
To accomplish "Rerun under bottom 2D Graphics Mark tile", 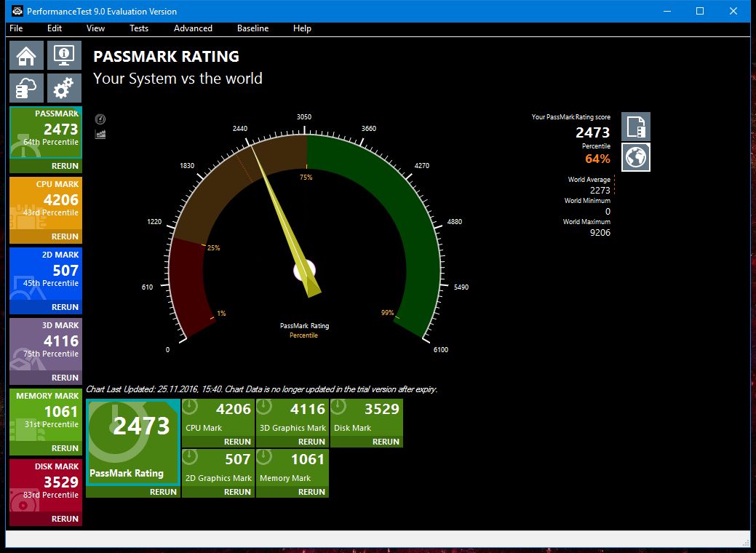I will 237,492.
